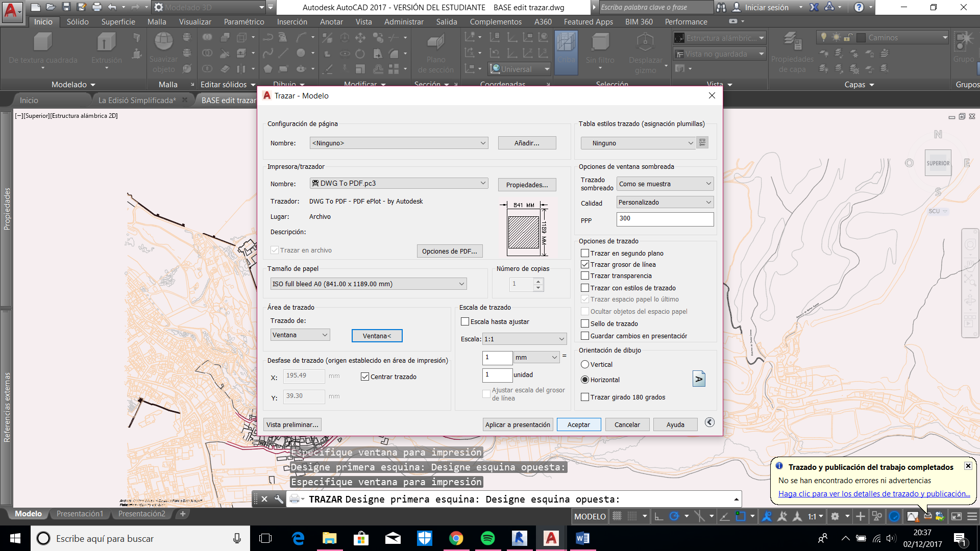
Task: Check Trazar girado 180 grados
Action: 585,397
